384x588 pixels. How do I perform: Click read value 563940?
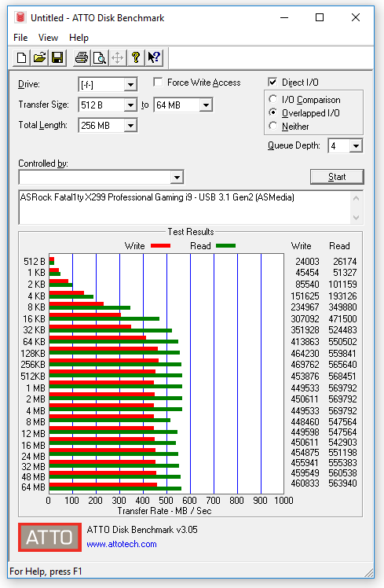point(342,483)
